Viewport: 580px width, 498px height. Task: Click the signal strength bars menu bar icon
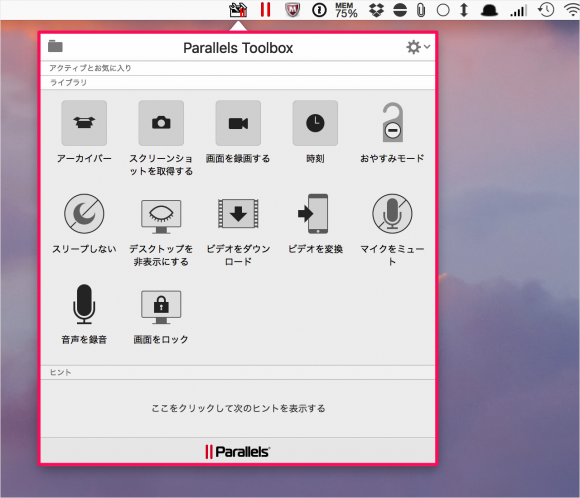pyautogui.click(x=518, y=11)
